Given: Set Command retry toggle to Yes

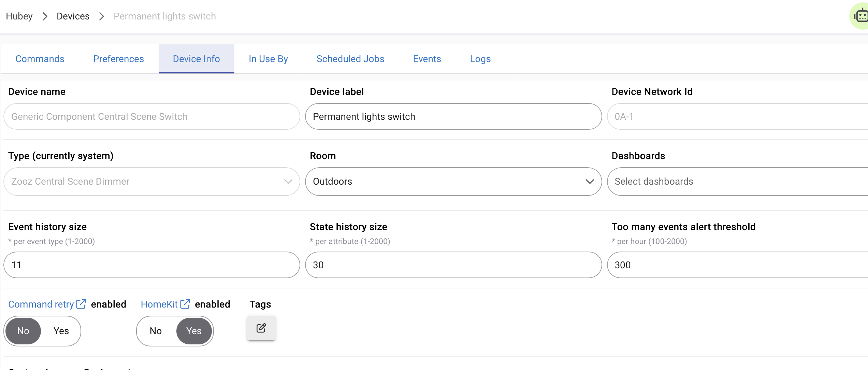Looking at the screenshot, I should 61,331.
